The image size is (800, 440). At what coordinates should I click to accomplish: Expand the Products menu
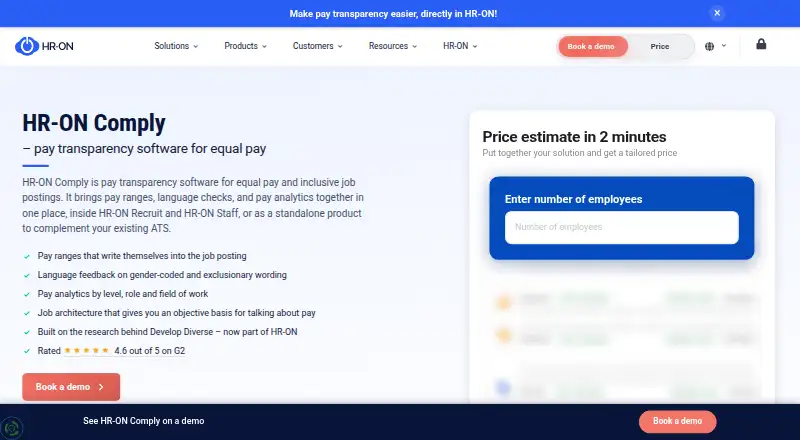245,46
